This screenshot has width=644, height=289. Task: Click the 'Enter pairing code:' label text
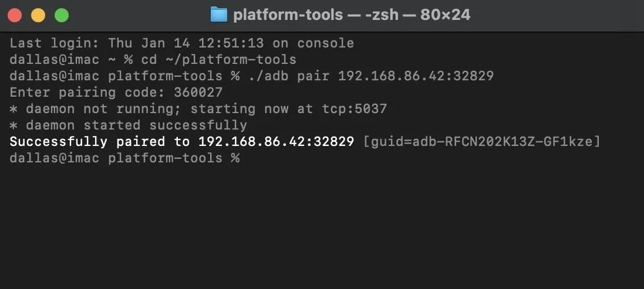coord(87,93)
